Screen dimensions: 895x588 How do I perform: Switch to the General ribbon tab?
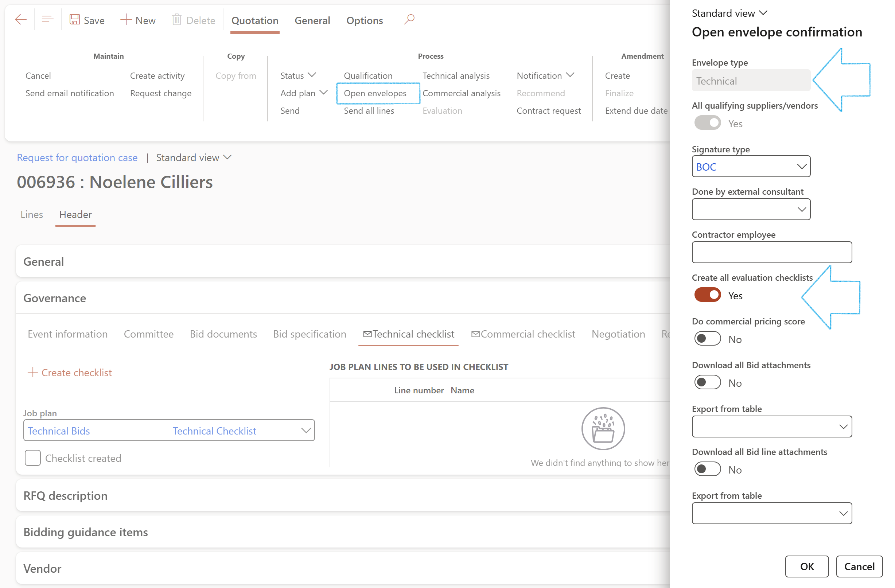(312, 20)
